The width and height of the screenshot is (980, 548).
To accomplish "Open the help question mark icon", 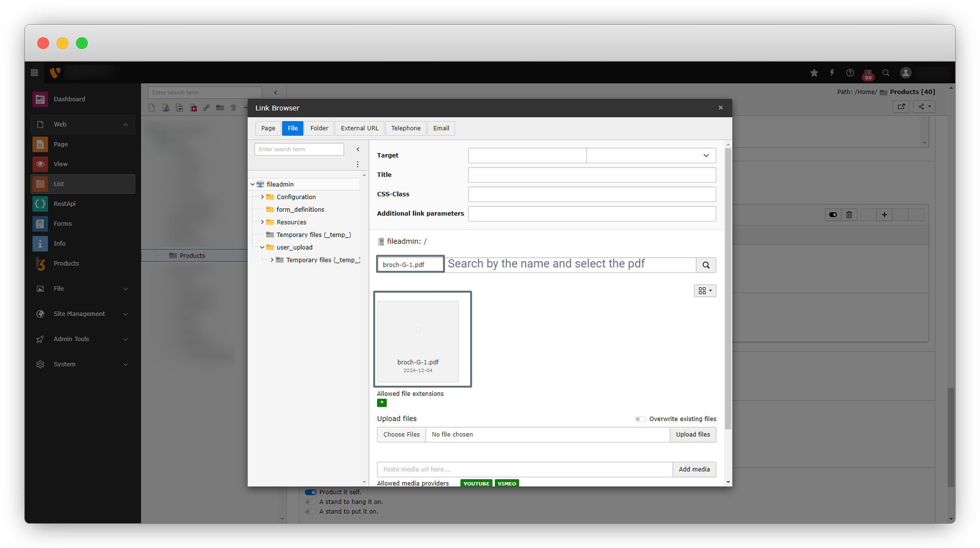I will [850, 73].
